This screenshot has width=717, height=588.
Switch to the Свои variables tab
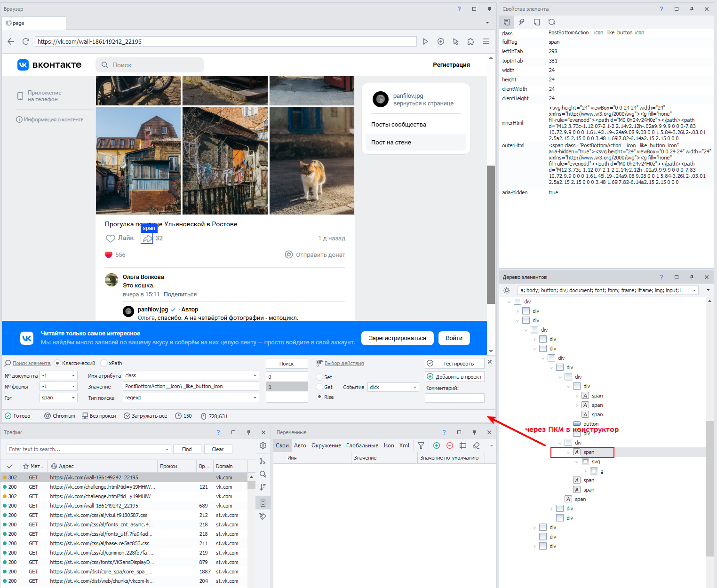[282, 445]
